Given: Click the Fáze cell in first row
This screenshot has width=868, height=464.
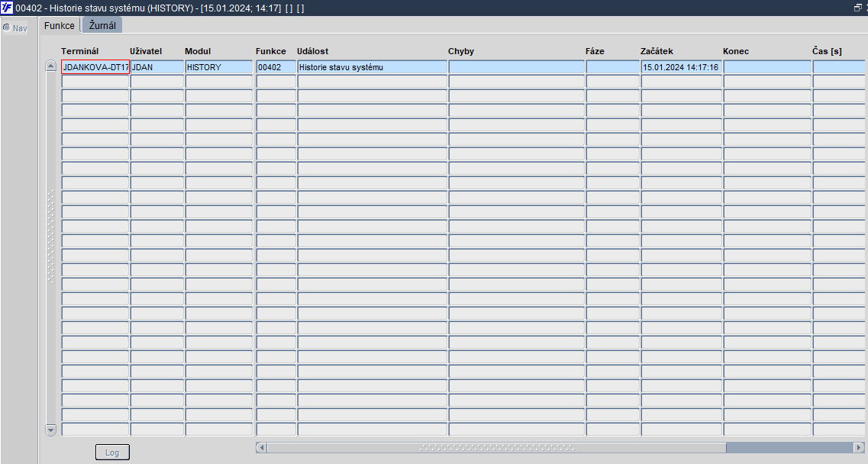Looking at the screenshot, I should pos(613,67).
